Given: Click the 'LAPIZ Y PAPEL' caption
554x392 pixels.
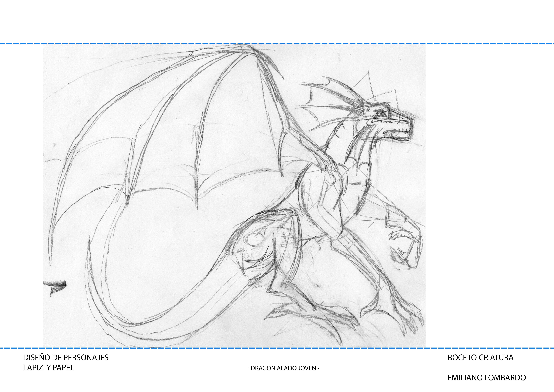Looking at the screenshot, I should [x=48, y=368].
